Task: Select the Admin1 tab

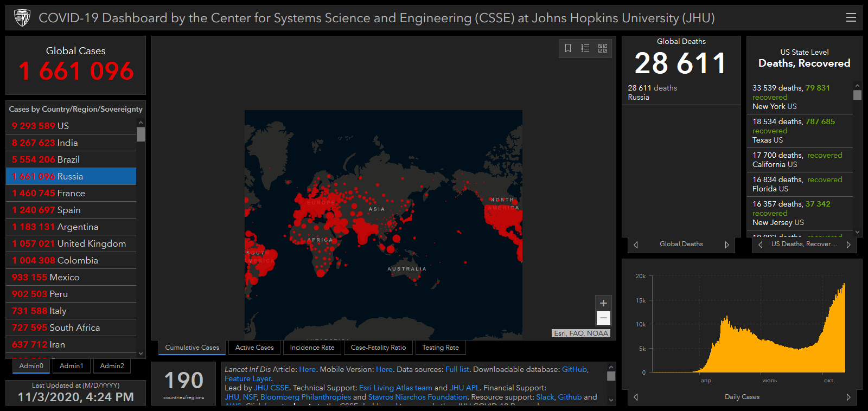Action: click(x=72, y=366)
